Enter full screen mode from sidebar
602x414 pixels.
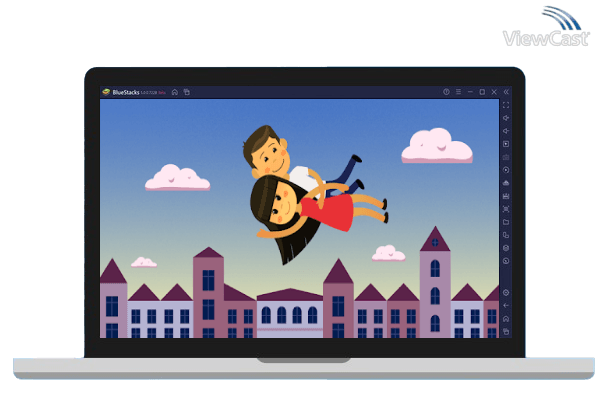coord(506,105)
